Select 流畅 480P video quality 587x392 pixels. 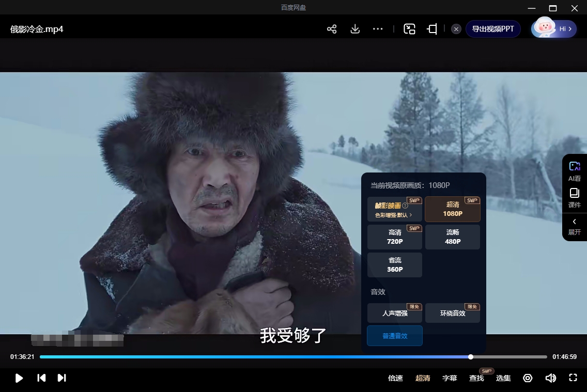(x=453, y=237)
